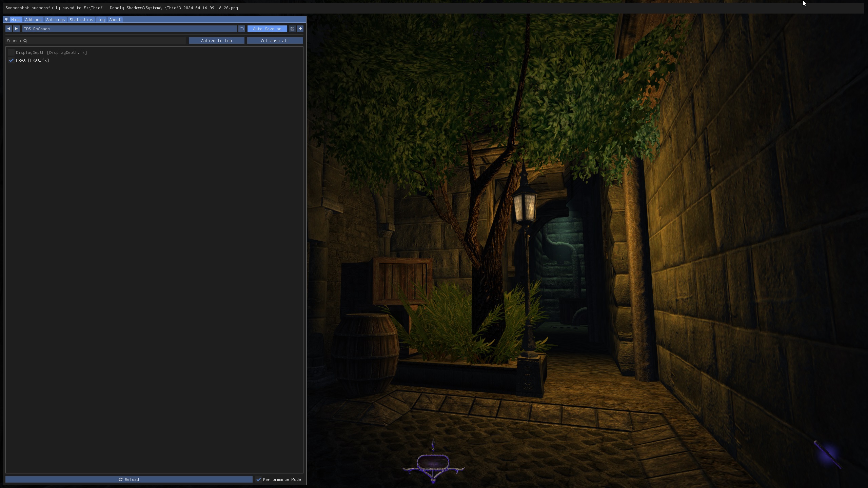The height and width of the screenshot is (488, 868).
Task: Uncheck the Performance Mode checkbox
Action: pyautogui.click(x=259, y=480)
